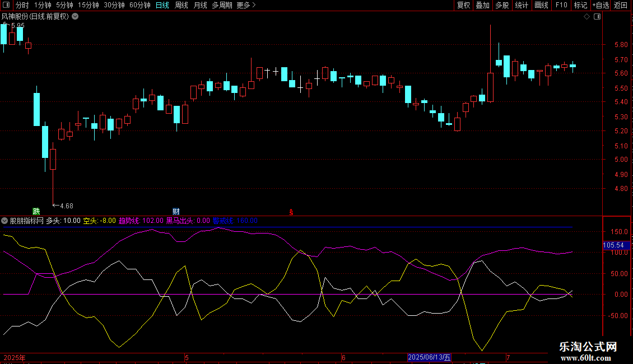Click the 标记 mark button
Screen dimensions: 633x364
point(580,5)
